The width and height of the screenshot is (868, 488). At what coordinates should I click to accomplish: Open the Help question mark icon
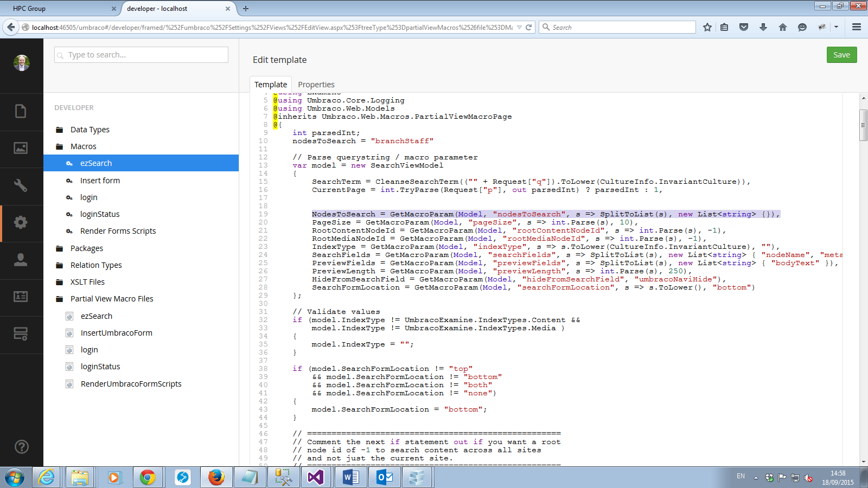(21, 447)
